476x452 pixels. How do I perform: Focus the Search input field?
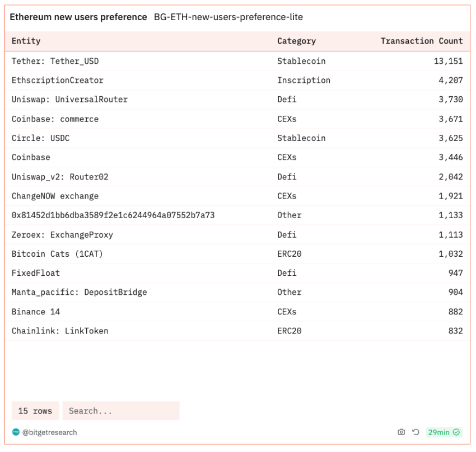[120, 411]
